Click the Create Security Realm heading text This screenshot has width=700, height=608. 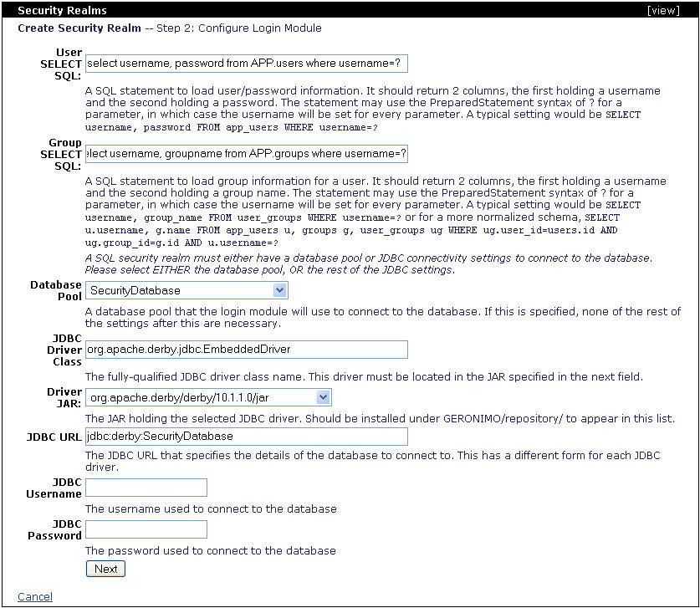79,28
